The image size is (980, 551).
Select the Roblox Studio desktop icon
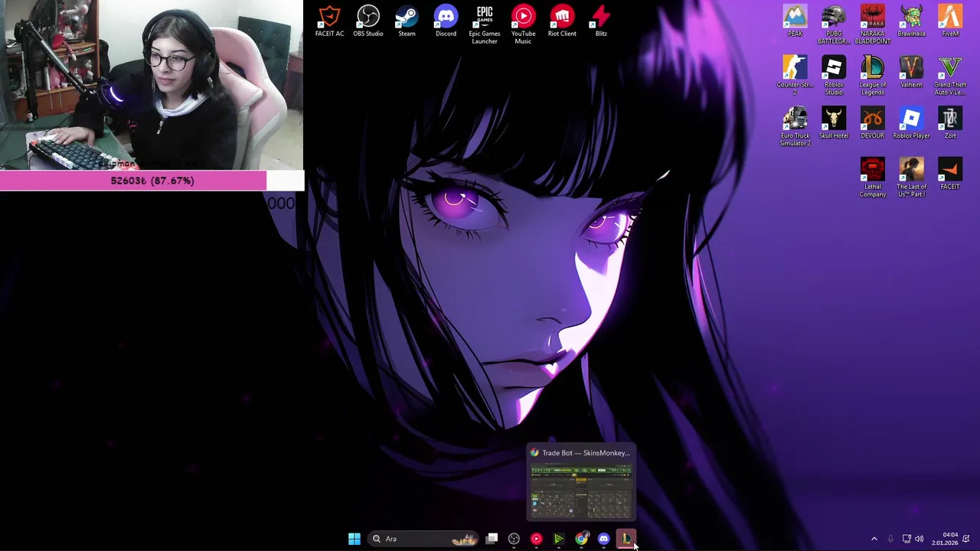pos(834,75)
